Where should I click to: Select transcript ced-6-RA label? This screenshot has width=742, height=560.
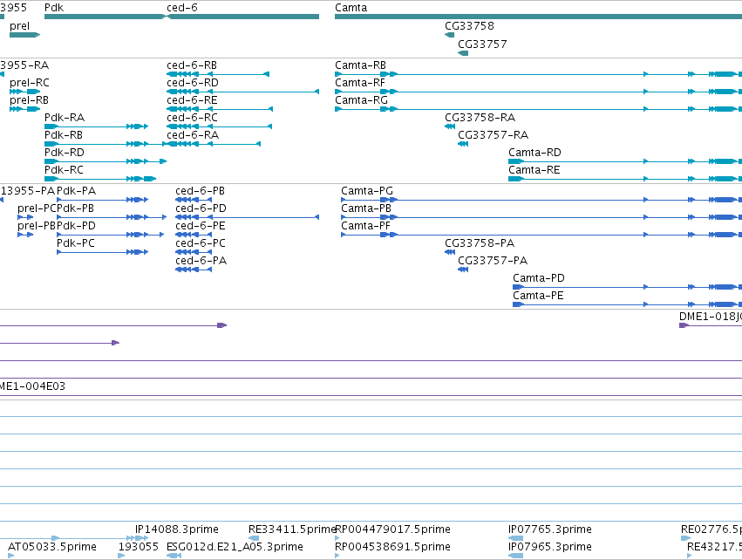(x=193, y=135)
